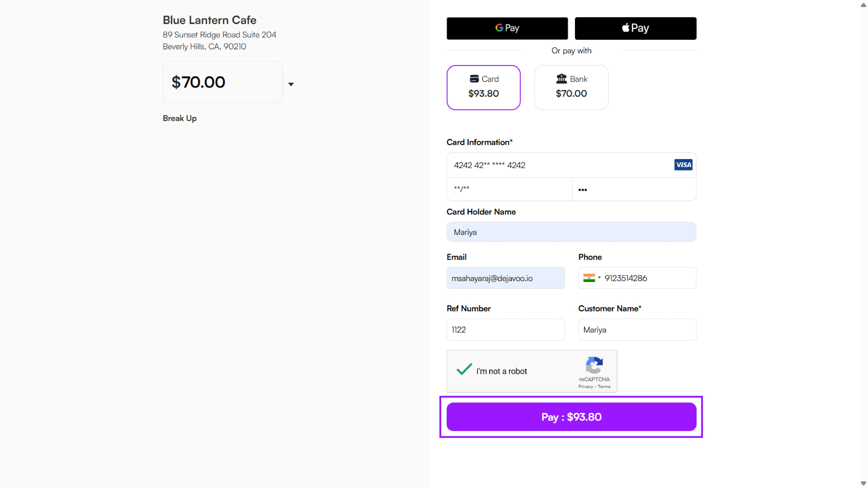Click the Card Holder Name field
The image size is (868, 488).
(x=571, y=232)
